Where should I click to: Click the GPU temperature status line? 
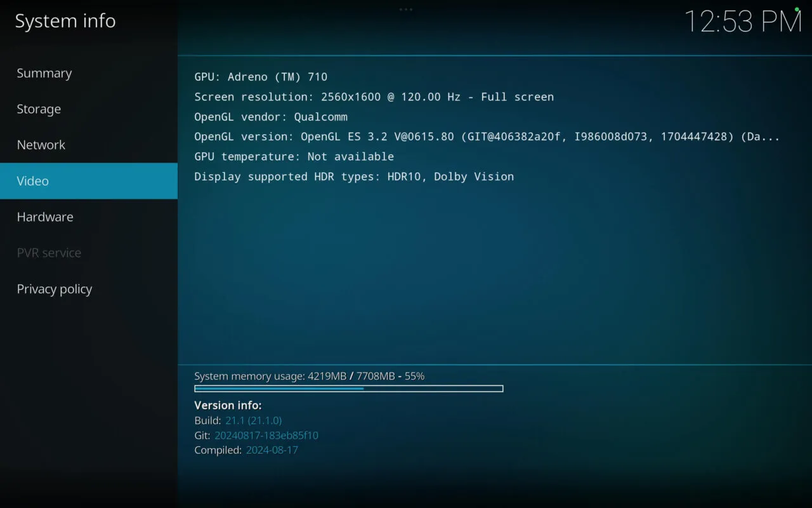click(x=294, y=156)
